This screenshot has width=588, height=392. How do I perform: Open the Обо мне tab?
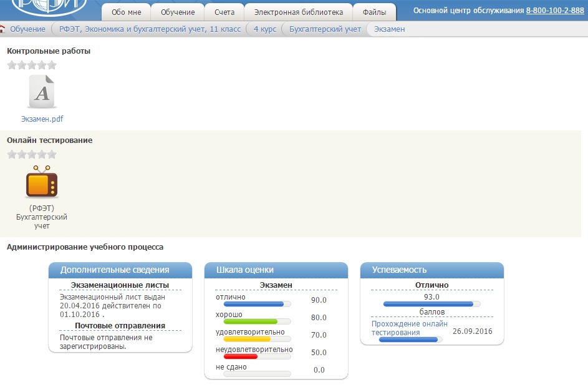coord(126,12)
